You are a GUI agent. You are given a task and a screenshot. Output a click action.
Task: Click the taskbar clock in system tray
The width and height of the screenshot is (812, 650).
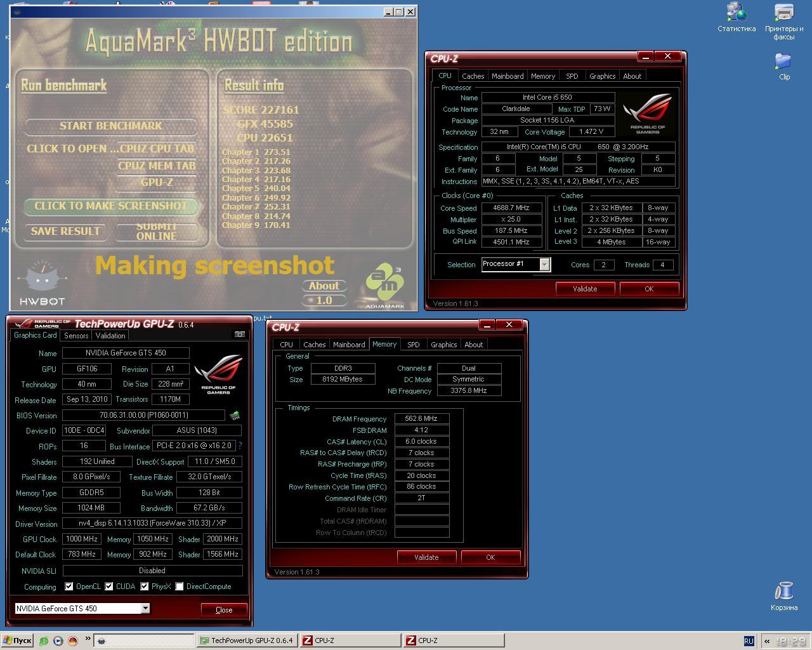(790, 642)
